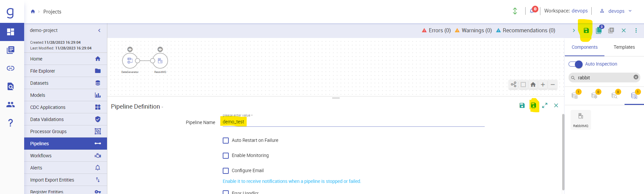Switch to the Templates tab
The width and height of the screenshot is (644, 194).
pyautogui.click(x=624, y=47)
